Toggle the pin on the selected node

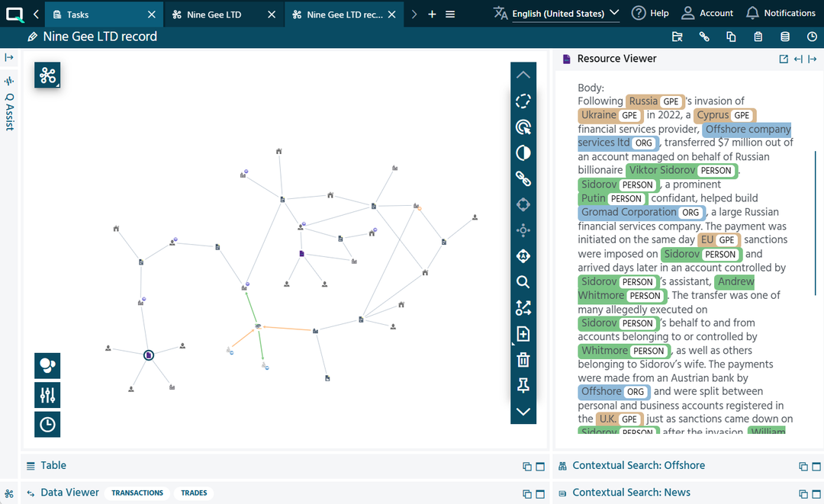(523, 385)
